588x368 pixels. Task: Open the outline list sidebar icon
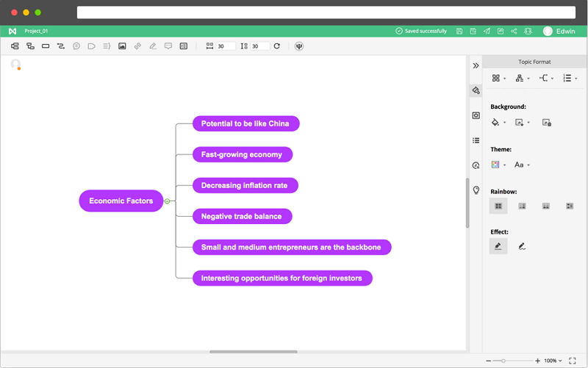pos(476,140)
